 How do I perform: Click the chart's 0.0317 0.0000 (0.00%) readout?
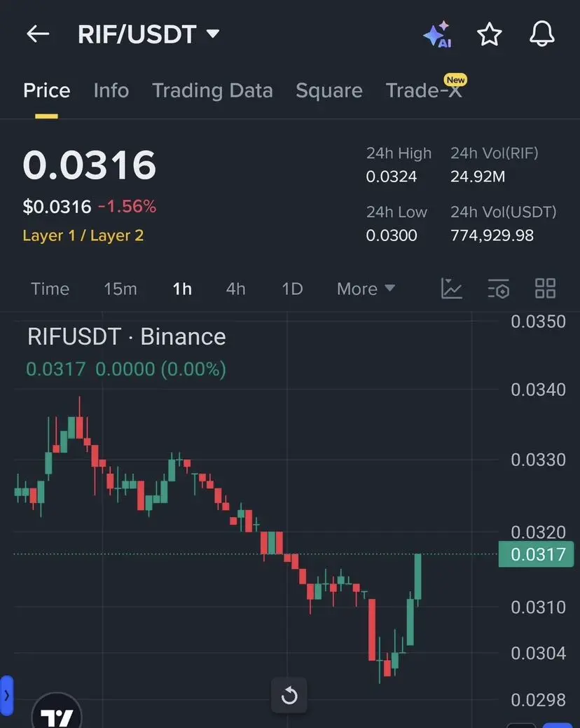(126, 369)
